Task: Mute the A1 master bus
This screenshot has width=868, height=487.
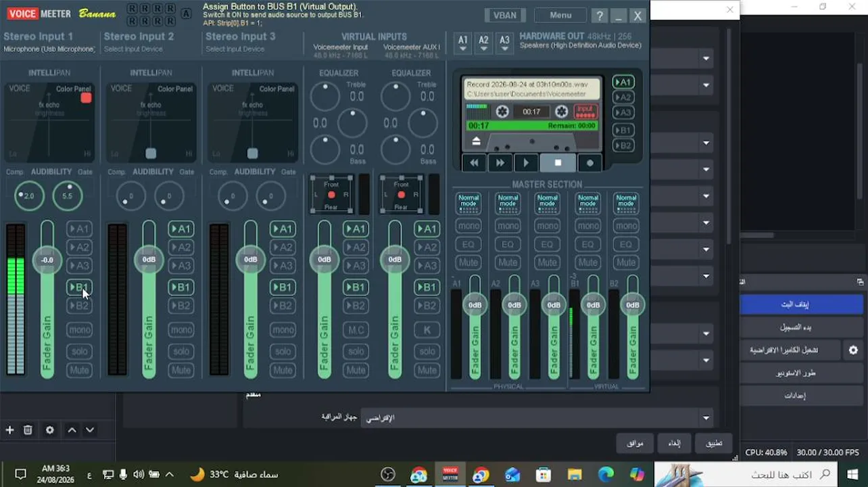Action: click(468, 262)
